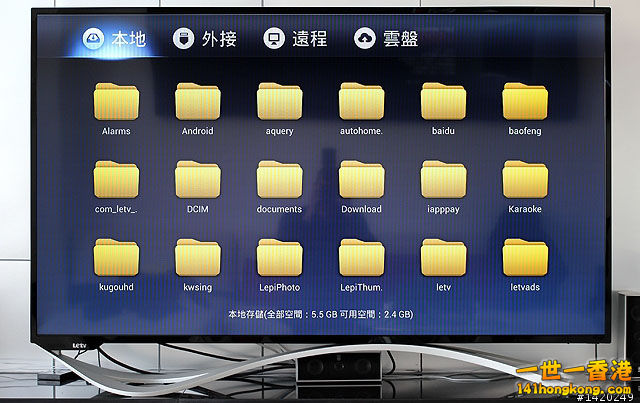Open the Alarms folder
640x403 pixels.
(x=116, y=102)
